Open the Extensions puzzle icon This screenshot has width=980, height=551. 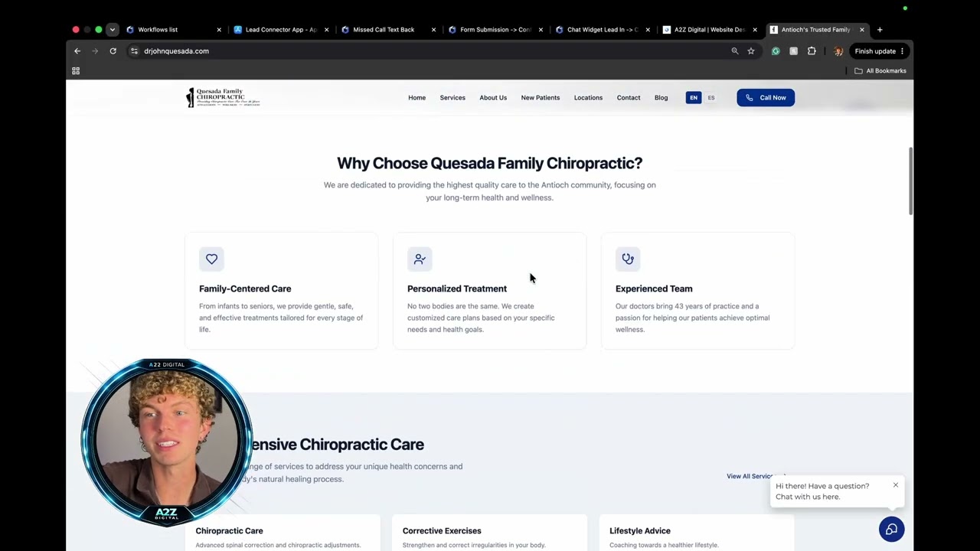[812, 51]
